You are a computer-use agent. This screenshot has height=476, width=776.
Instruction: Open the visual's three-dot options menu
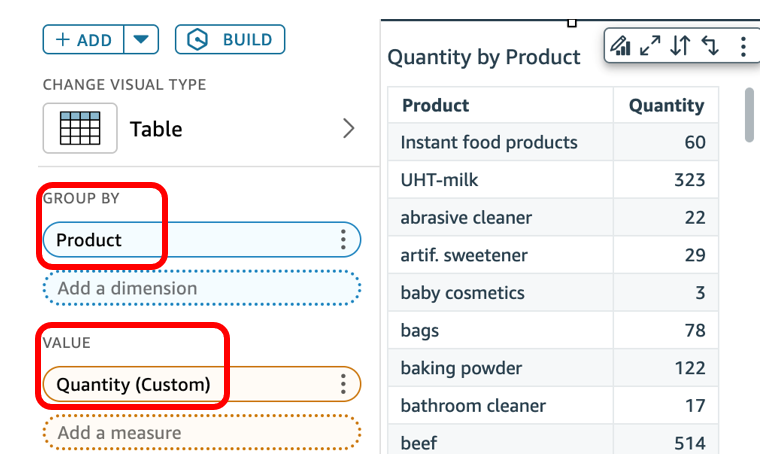point(743,45)
